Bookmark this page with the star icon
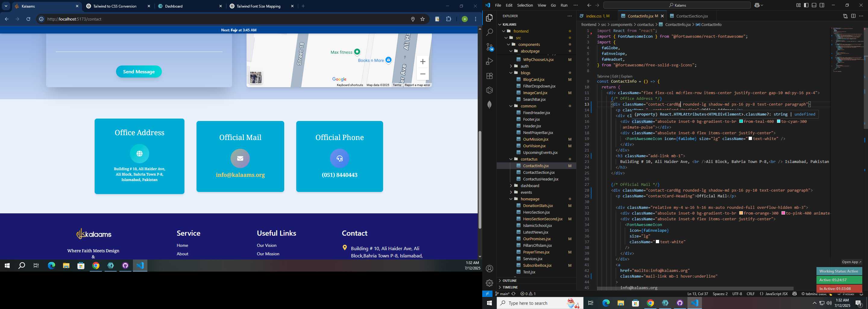The width and height of the screenshot is (868, 309). (423, 19)
